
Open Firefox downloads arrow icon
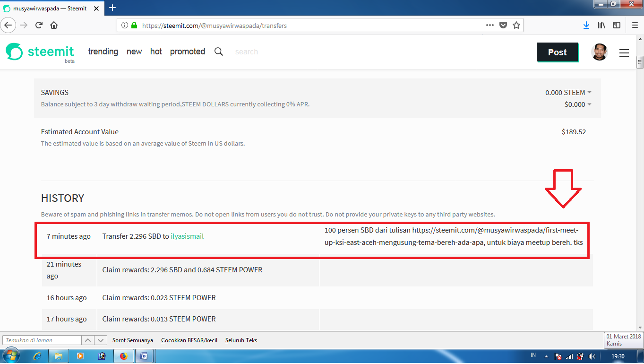click(586, 25)
